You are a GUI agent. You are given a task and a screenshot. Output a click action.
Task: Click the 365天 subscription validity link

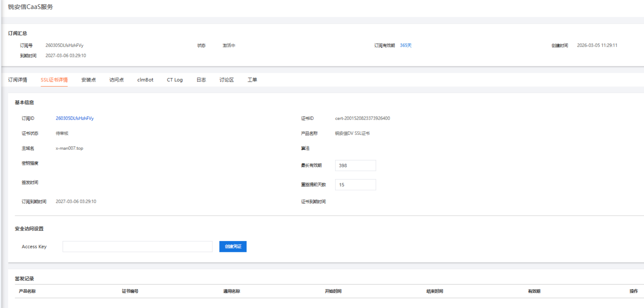tap(406, 45)
